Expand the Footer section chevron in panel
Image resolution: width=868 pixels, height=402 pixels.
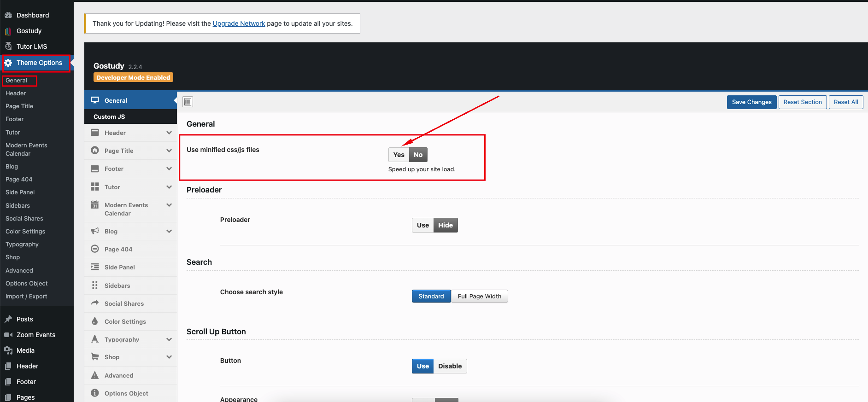(169, 169)
